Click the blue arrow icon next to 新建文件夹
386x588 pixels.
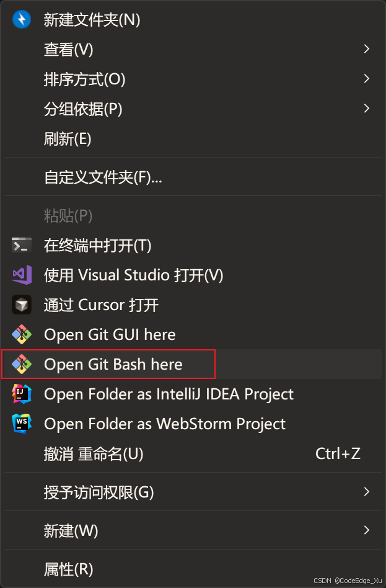21,19
